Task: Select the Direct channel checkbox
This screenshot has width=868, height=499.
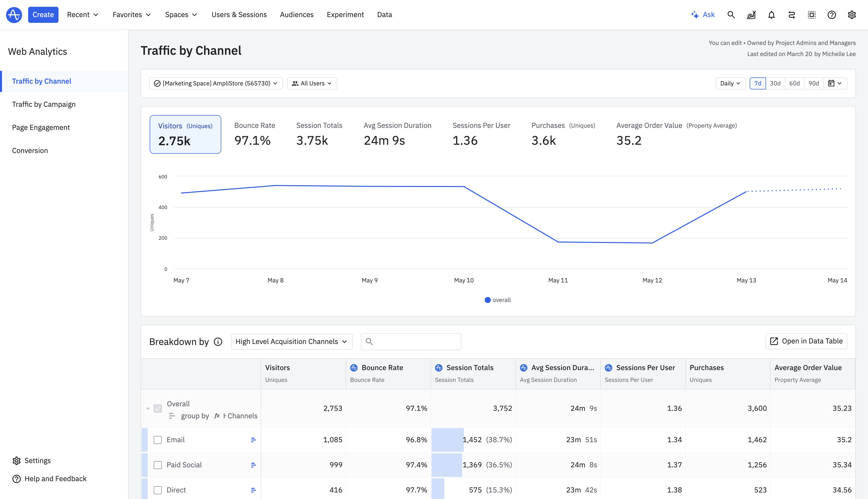Action: [x=157, y=490]
